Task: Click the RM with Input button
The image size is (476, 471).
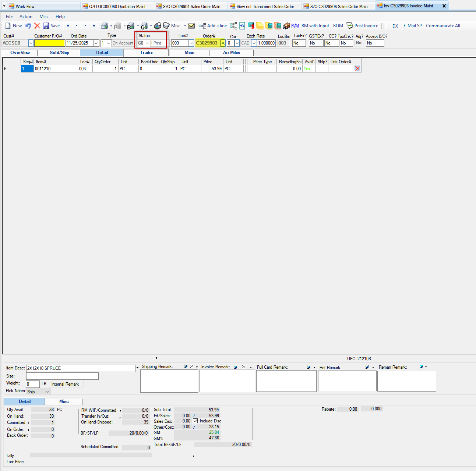Action: [x=315, y=26]
